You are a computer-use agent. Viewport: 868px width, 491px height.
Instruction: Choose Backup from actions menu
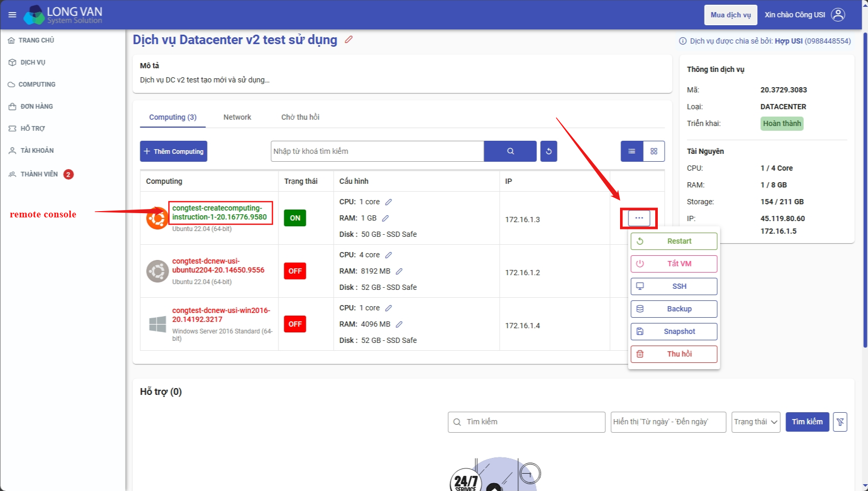[x=674, y=309]
